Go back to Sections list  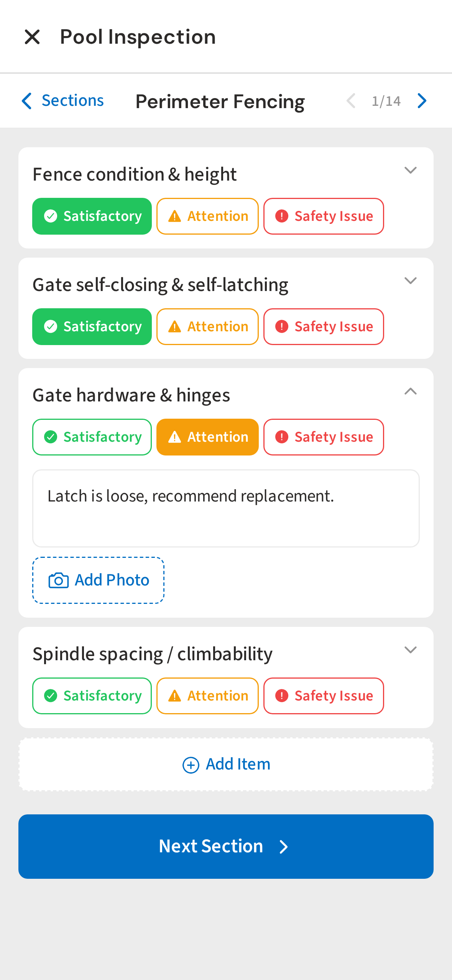pos(63,101)
